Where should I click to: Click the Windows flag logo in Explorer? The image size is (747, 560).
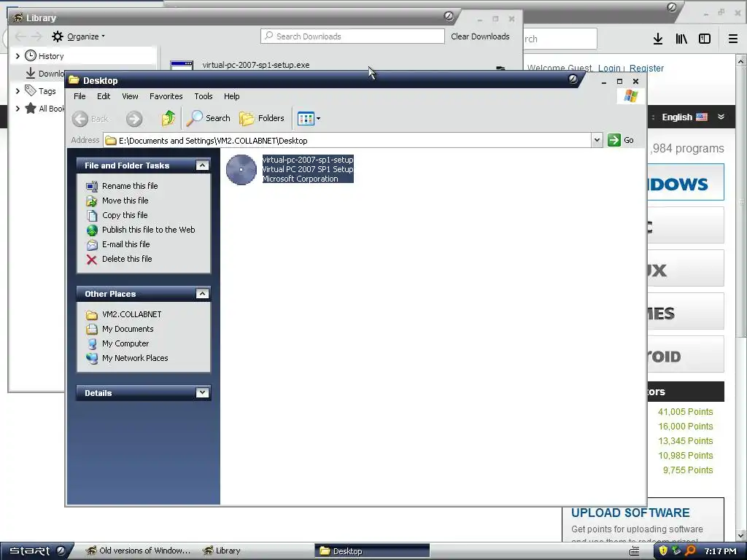click(631, 96)
